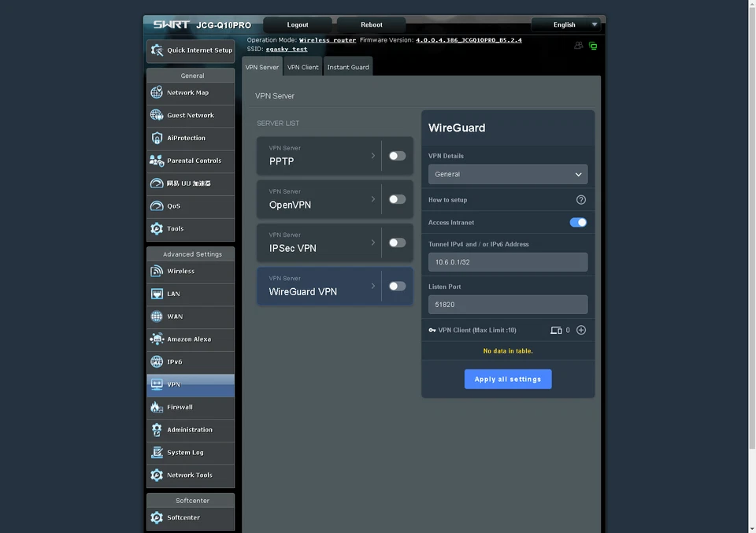Log out of the router
756x533 pixels.
[x=297, y=24]
